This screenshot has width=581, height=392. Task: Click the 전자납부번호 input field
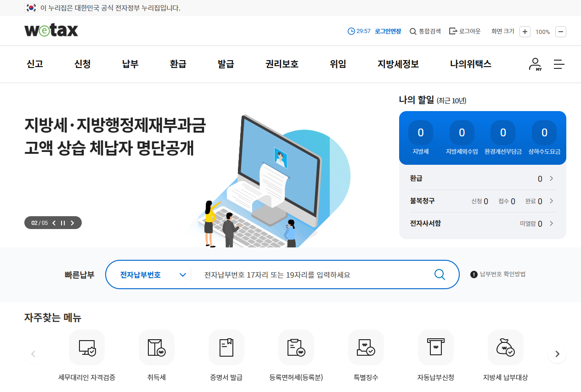pyautogui.click(x=312, y=275)
